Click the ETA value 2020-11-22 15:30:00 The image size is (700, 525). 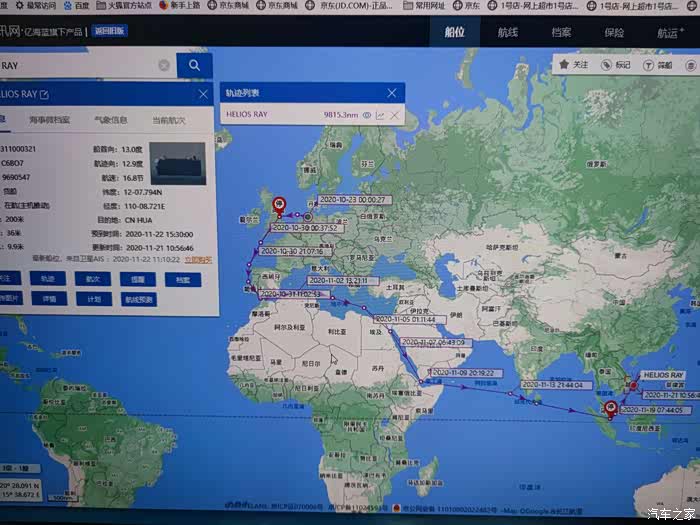pos(159,234)
